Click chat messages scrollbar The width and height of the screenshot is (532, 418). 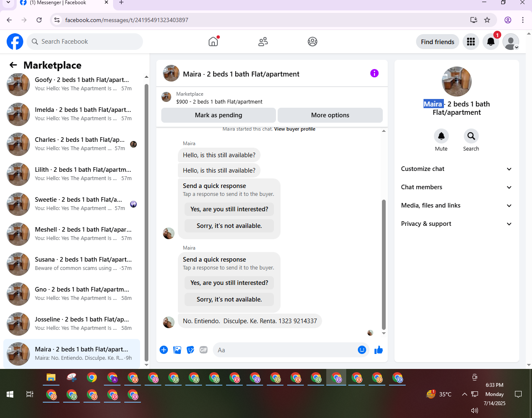click(384, 265)
